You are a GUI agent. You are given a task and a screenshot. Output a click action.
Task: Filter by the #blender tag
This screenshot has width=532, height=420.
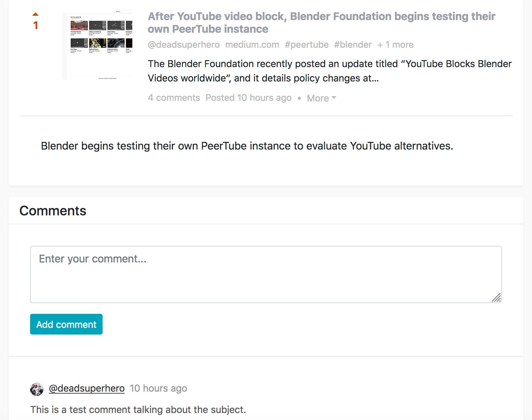coord(353,45)
